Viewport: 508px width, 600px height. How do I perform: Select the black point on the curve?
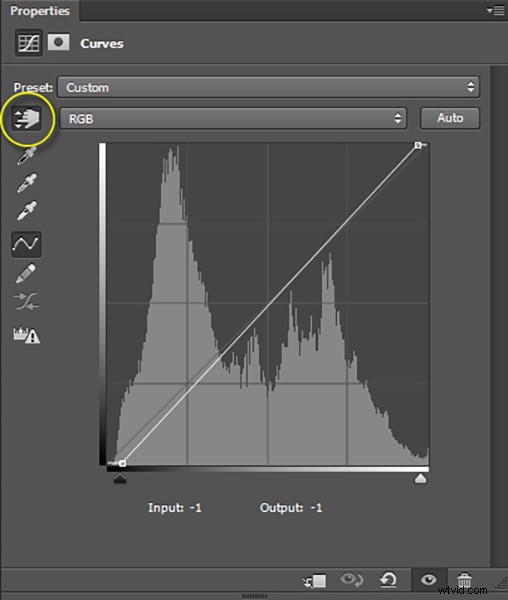pos(122,463)
